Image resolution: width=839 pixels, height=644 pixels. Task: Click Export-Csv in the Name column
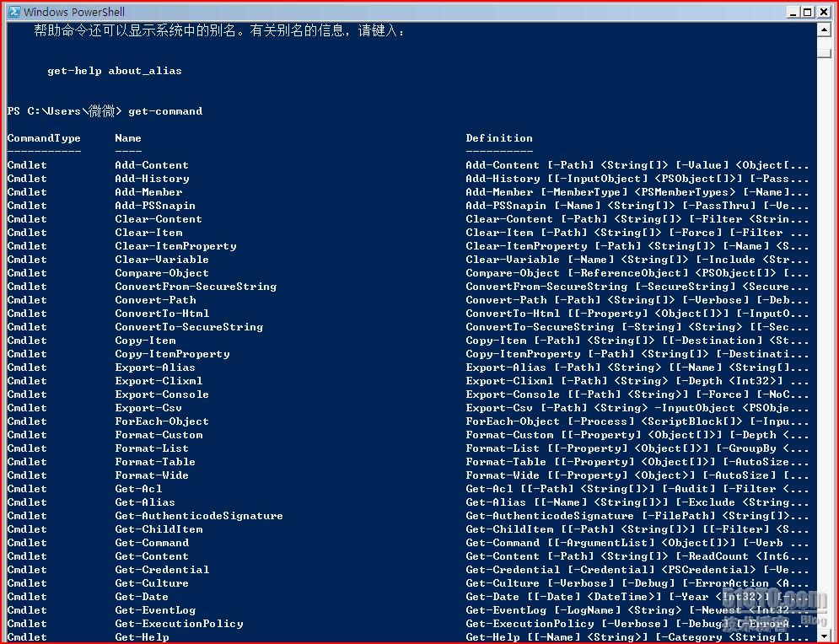pyautogui.click(x=148, y=408)
